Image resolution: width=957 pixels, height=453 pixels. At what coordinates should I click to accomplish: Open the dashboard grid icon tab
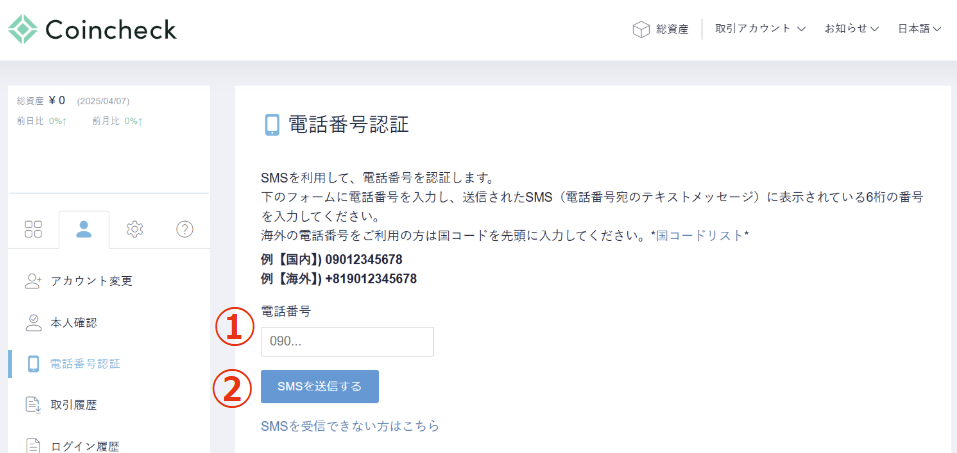(33, 229)
